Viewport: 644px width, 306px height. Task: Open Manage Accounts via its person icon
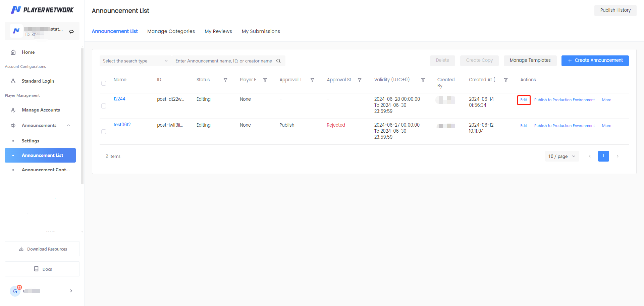13,110
